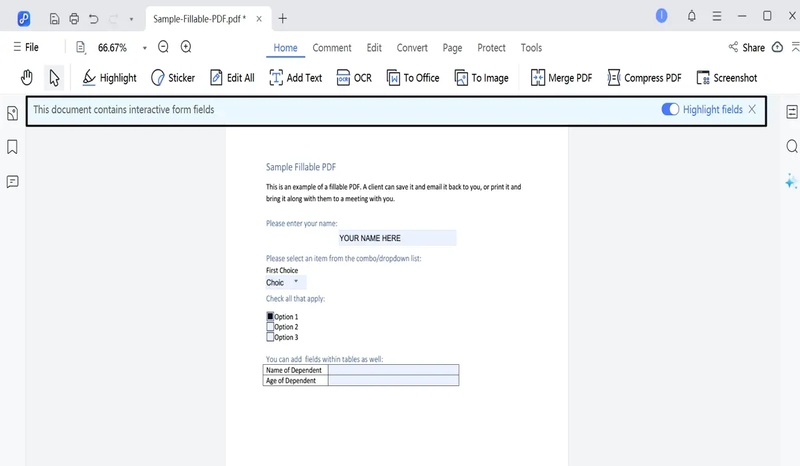800x466 pixels.
Task: Collapse the ribbon toolbar icon
Action: pos(795,47)
